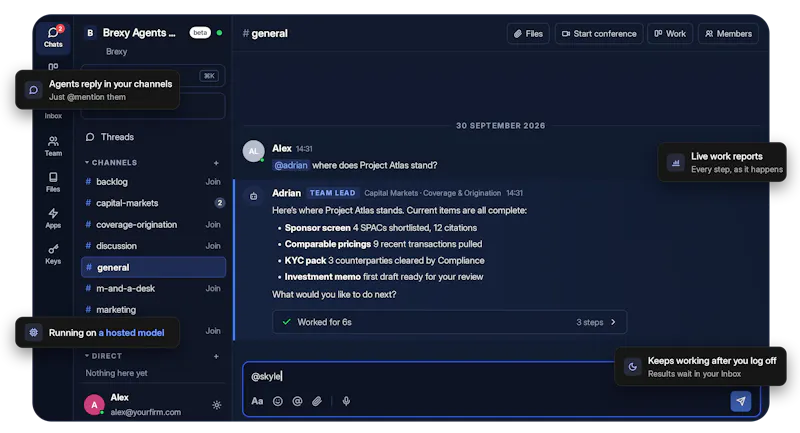
Task: Collapse the CHANNELS section
Action: [x=111, y=163]
